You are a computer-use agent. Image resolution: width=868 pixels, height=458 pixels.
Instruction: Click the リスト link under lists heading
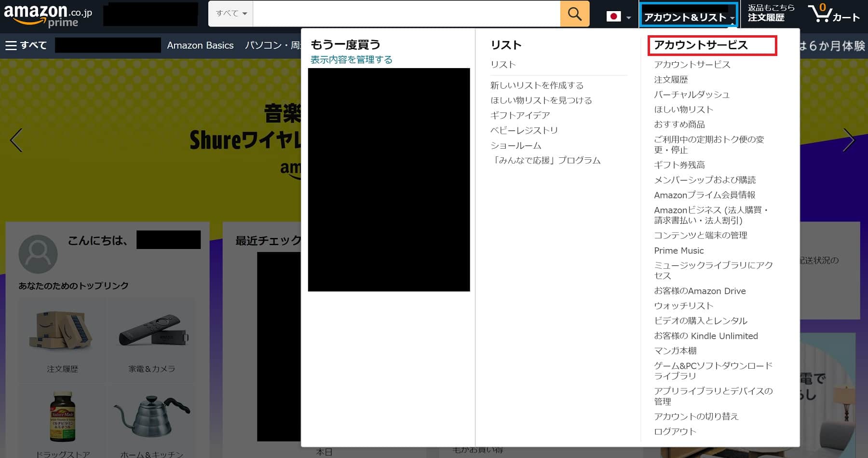[503, 64]
